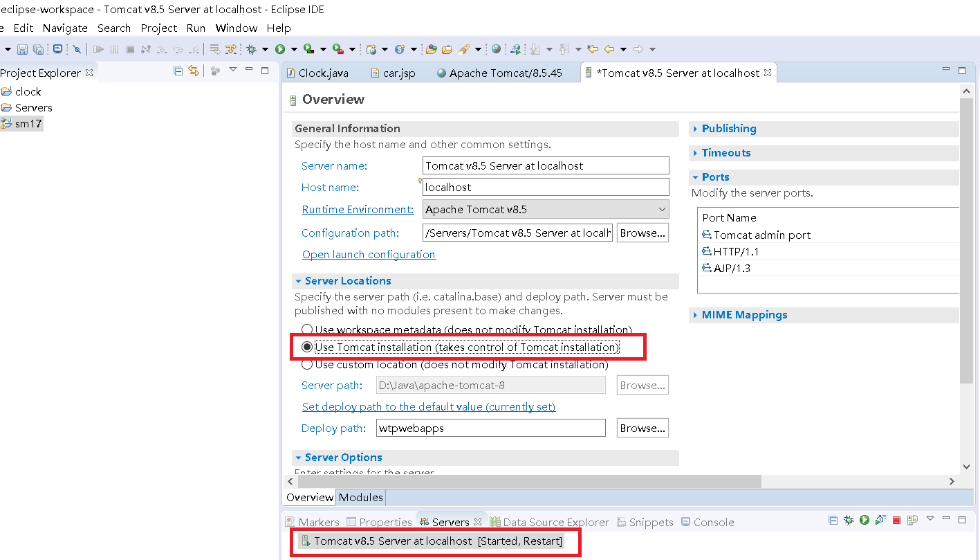980x560 pixels.
Task: Click the Open Task folder icon
Action: point(447,49)
